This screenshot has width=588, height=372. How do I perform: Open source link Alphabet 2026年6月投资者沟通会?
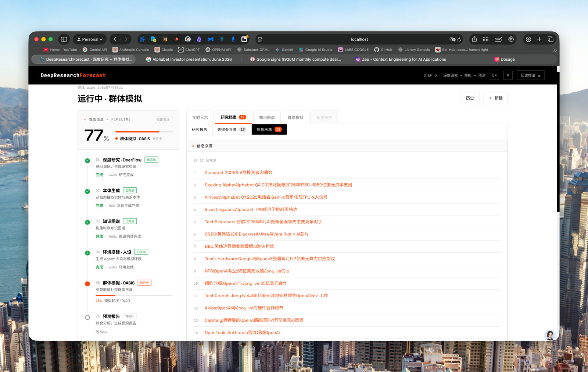[x=239, y=173]
